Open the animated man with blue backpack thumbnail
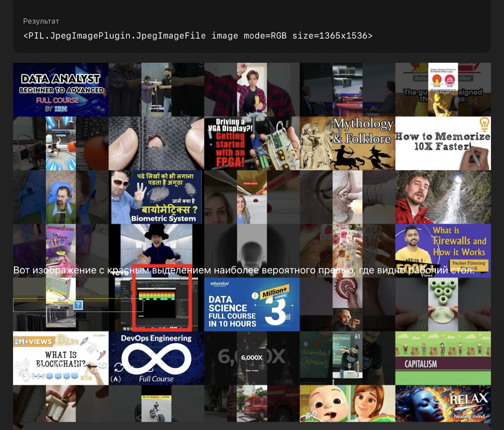Image resolution: width=504 pixels, height=430 pixels. pyautogui.click(x=61, y=197)
